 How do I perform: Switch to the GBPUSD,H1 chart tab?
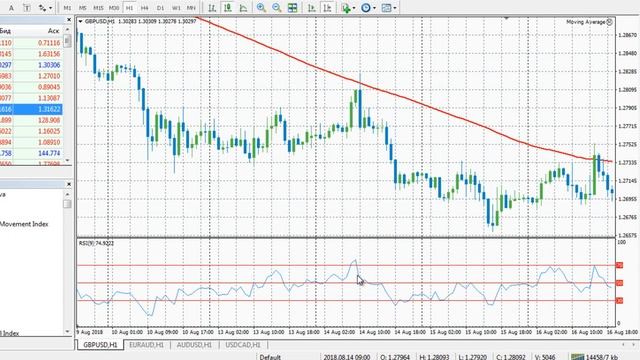100,345
